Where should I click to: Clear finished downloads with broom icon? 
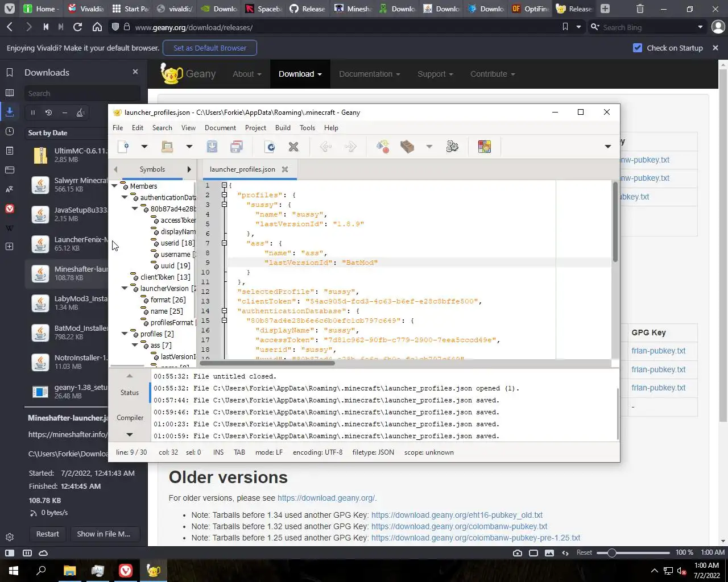tap(80, 113)
